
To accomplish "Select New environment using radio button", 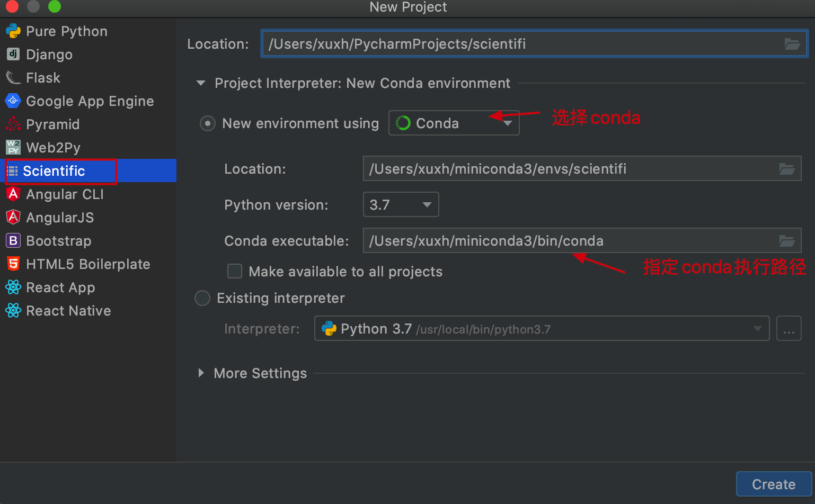I will [x=207, y=123].
